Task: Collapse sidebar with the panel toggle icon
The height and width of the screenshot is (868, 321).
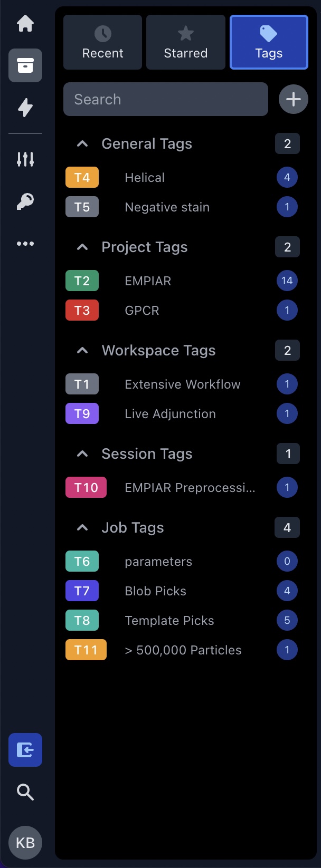Action: tap(25, 749)
